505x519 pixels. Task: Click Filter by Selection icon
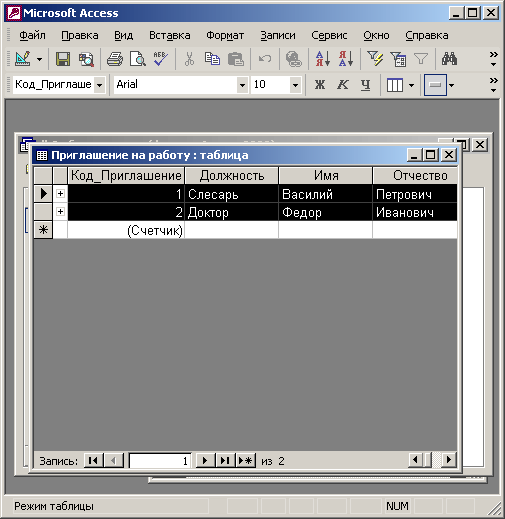pos(375,59)
